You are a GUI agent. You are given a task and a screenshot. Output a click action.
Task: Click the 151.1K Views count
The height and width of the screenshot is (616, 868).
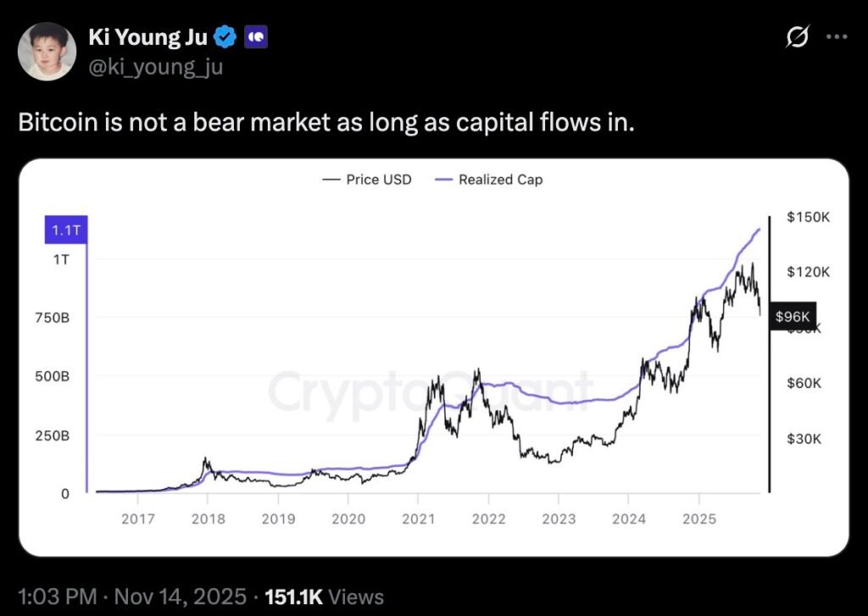pos(324,597)
